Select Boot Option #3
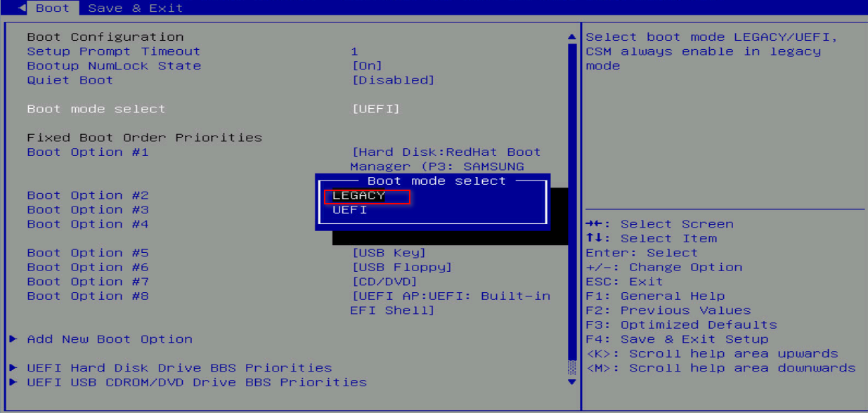This screenshot has height=413, width=868. pos(88,210)
